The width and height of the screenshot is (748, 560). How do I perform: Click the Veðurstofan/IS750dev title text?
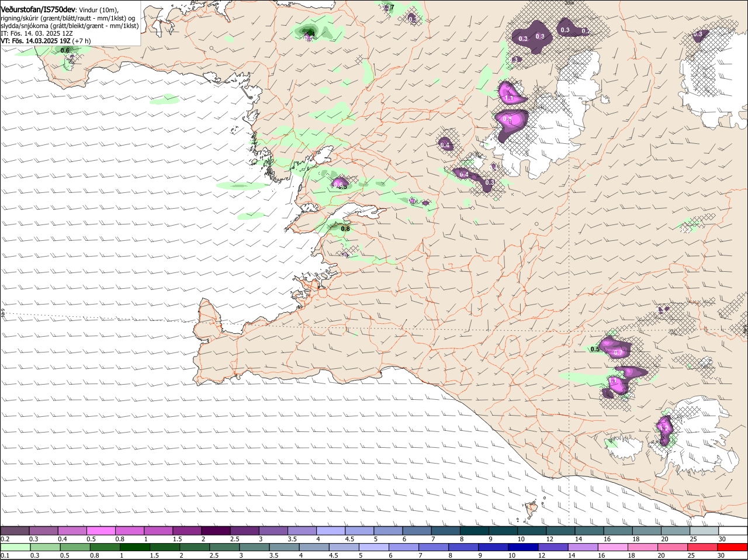tap(38, 9)
